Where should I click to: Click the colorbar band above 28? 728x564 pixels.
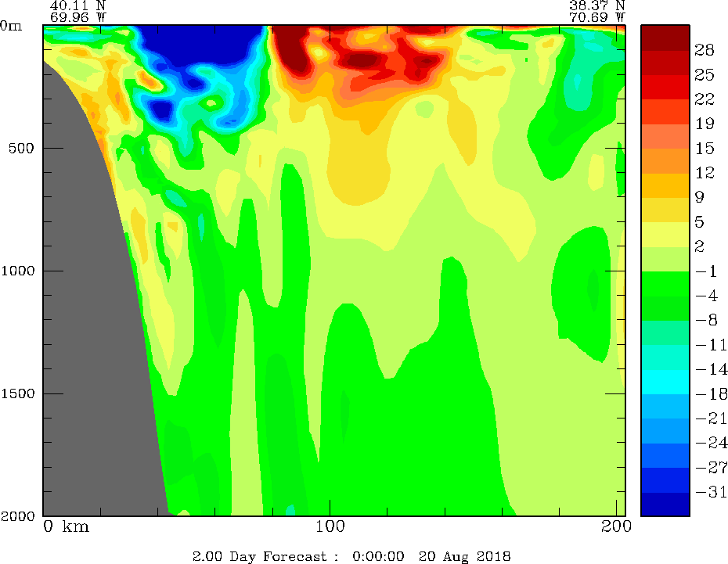tap(665, 37)
